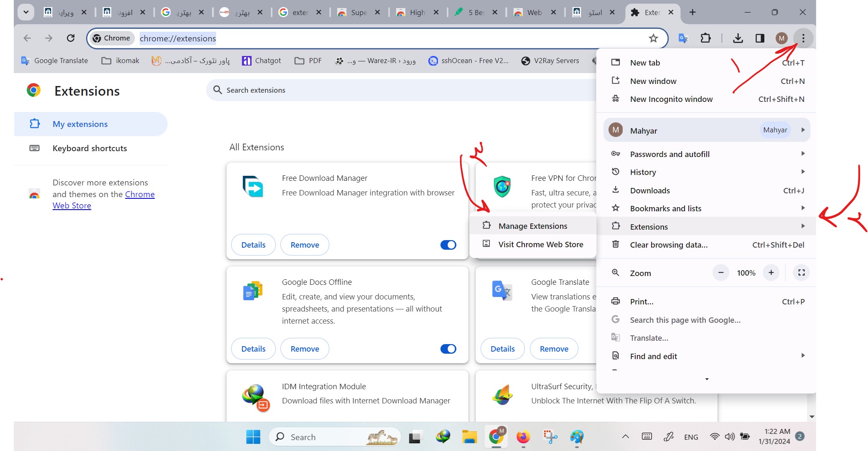The image size is (868, 451).
Task: Open Windows Start button on taskbar
Action: point(253,437)
